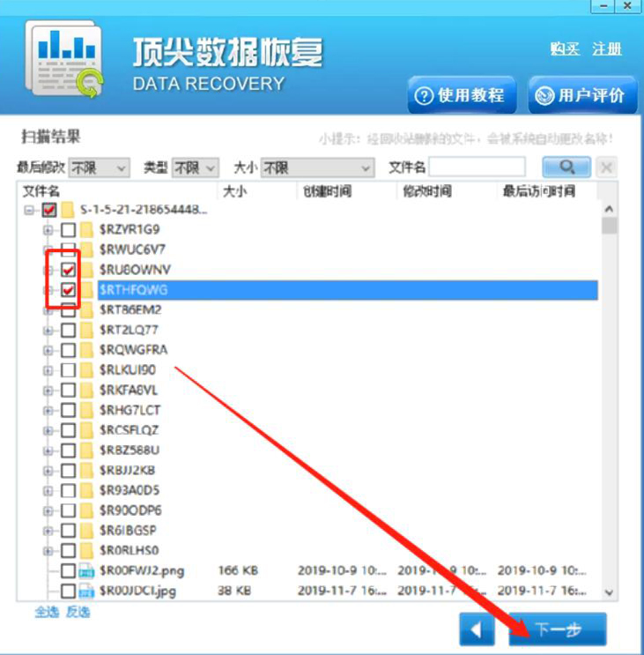
Task: Expand the $RZVR1G9 folder node
Action: [x=48, y=230]
